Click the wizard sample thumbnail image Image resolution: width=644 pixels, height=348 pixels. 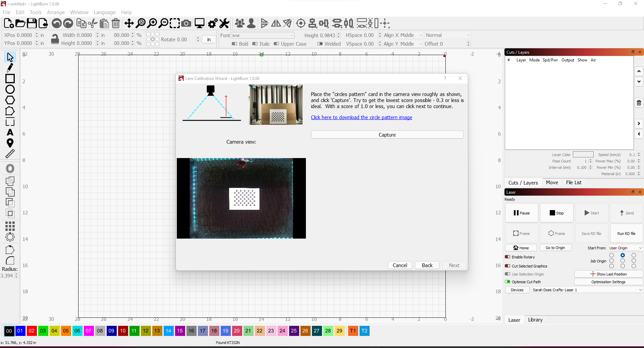click(x=276, y=105)
